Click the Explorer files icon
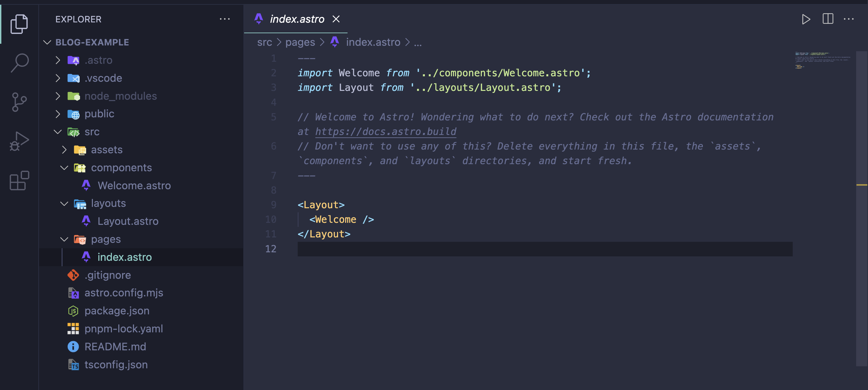The width and height of the screenshot is (868, 390). pos(19,24)
